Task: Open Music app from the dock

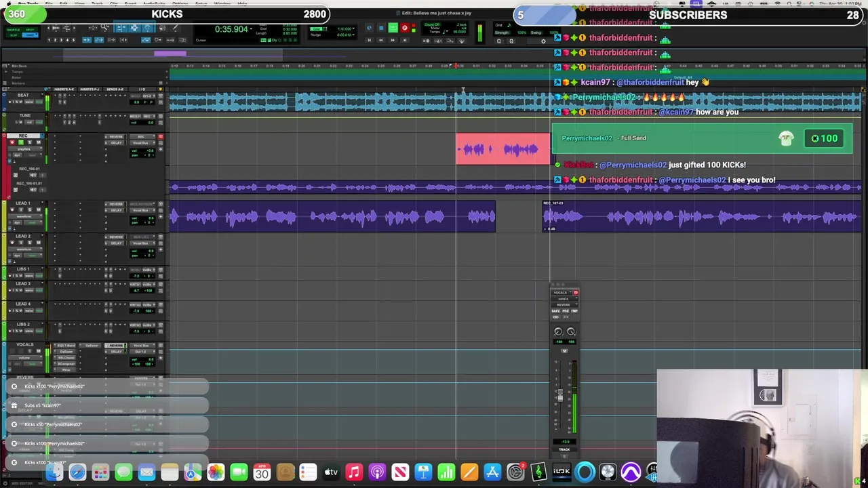Action: click(354, 472)
